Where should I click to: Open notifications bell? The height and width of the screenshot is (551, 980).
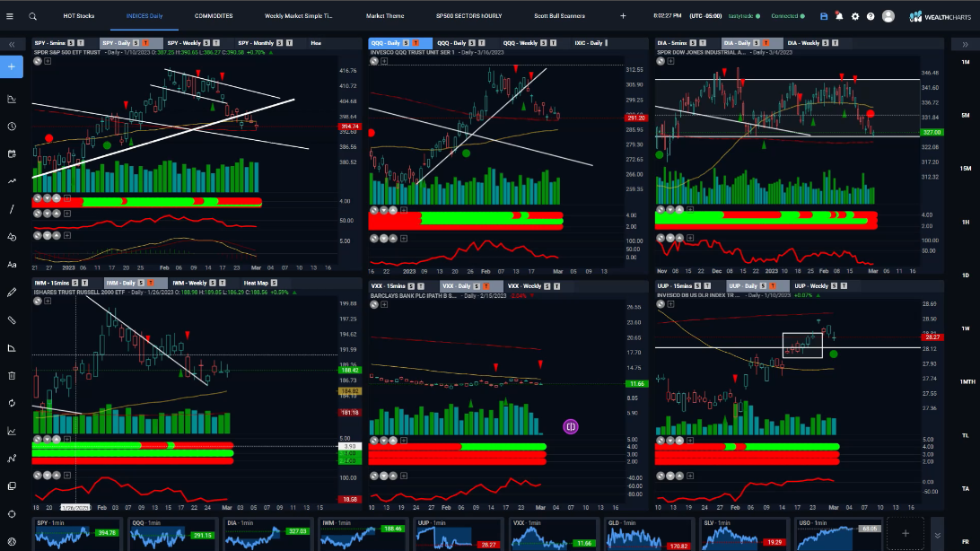coord(839,16)
